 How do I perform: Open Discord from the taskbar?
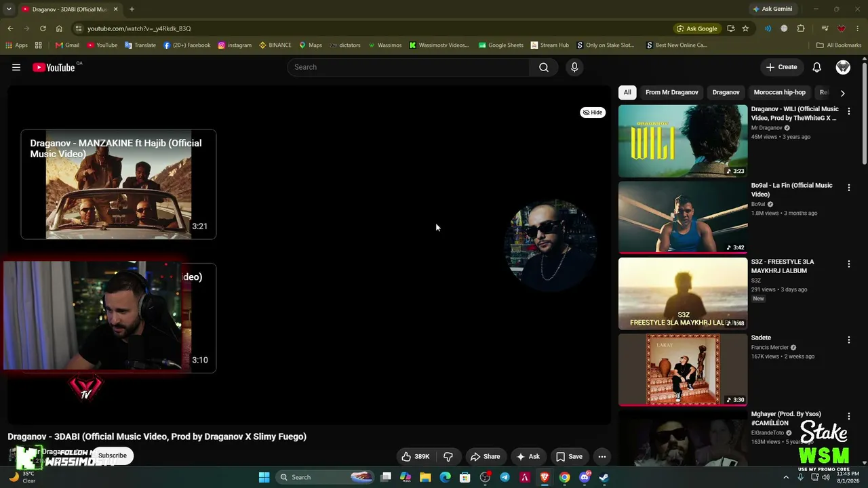585,477
